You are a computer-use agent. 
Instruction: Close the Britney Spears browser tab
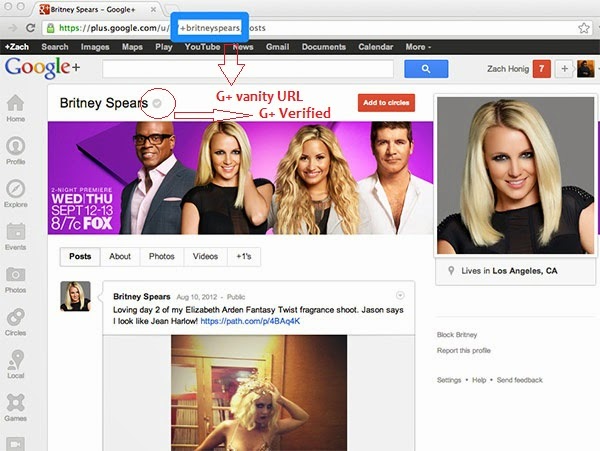153,10
